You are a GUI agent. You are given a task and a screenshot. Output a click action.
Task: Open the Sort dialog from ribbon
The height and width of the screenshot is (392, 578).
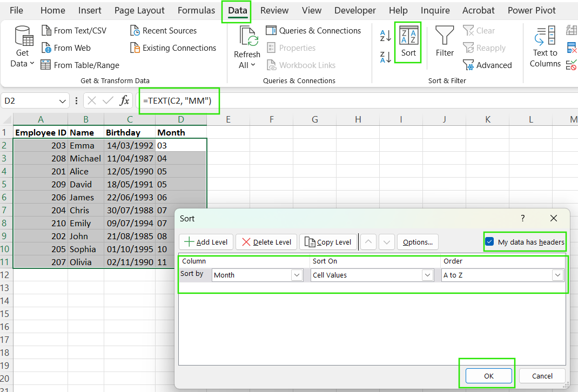click(x=408, y=42)
